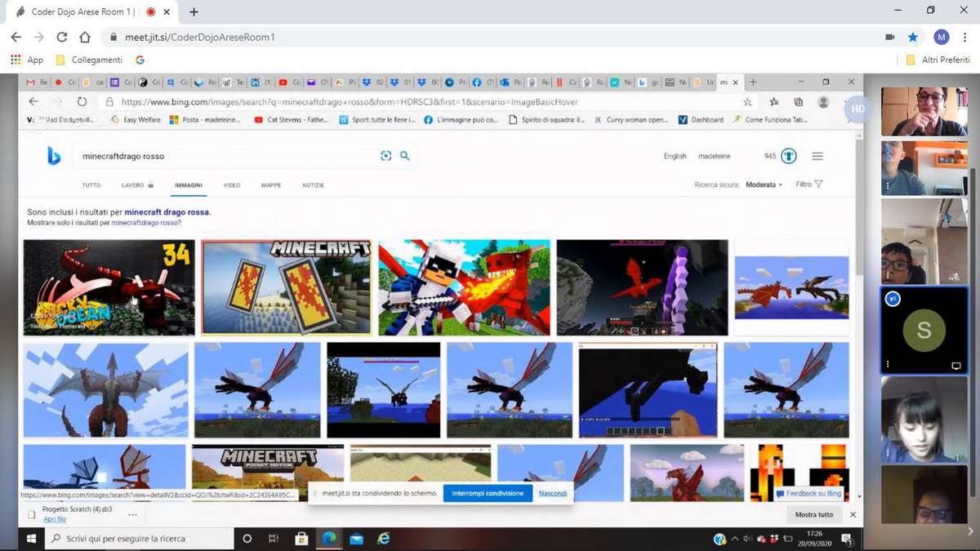Open Microsoft Store from the taskbar
The width and height of the screenshot is (980, 551).
[x=301, y=539]
